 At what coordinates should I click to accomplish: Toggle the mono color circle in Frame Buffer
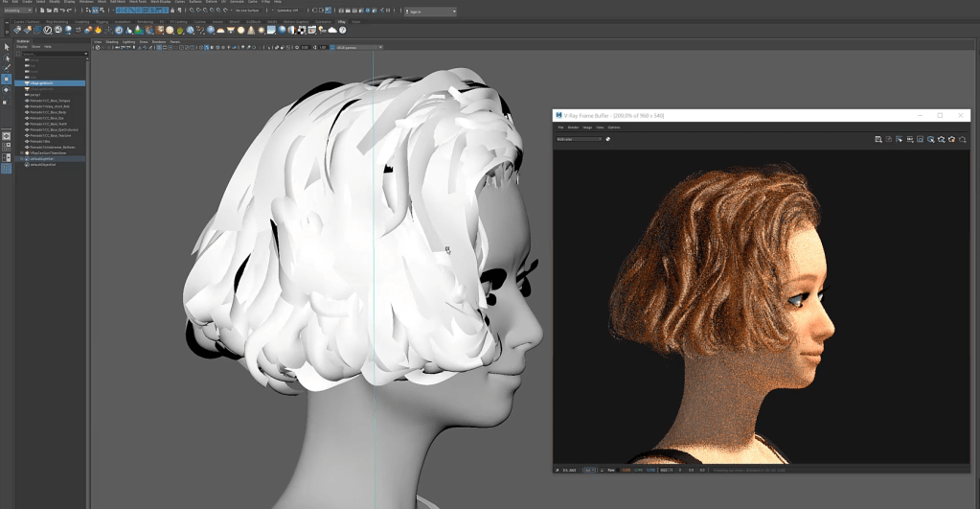click(x=607, y=139)
